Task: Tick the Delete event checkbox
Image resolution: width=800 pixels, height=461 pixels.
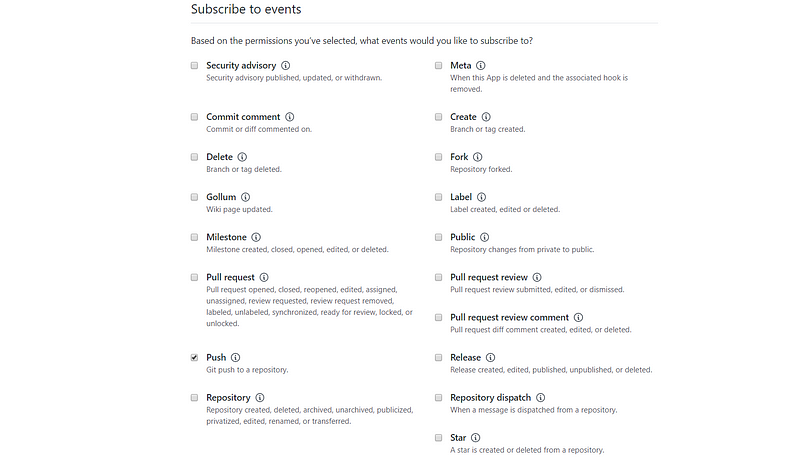Action: [x=195, y=157]
